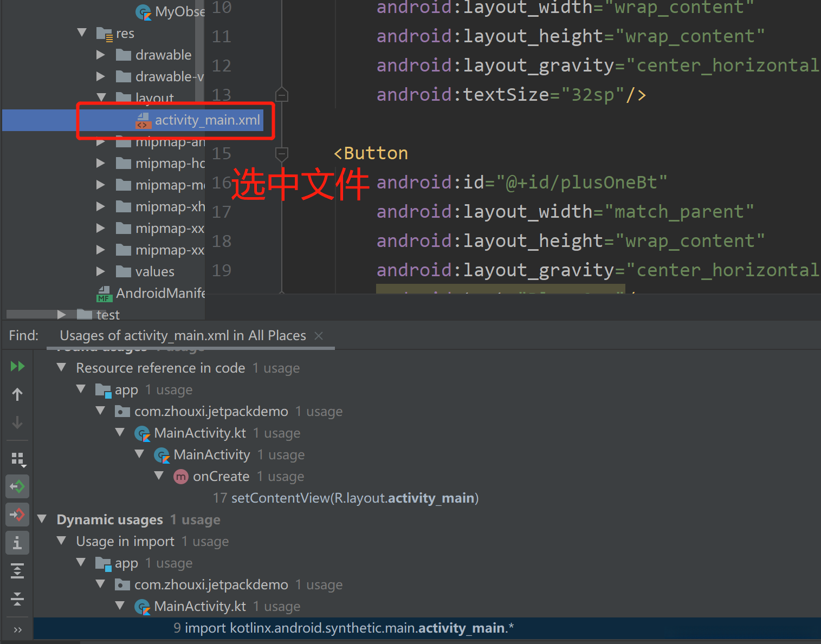821x644 pixels.
Task: Toggle show write access usages
Action: [x=17, y=515]
